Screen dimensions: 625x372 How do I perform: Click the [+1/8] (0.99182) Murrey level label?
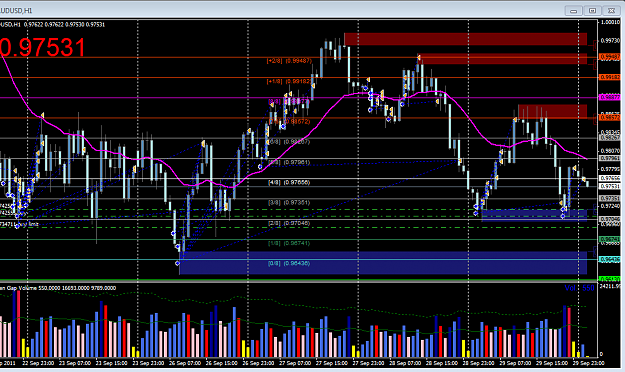289,81
